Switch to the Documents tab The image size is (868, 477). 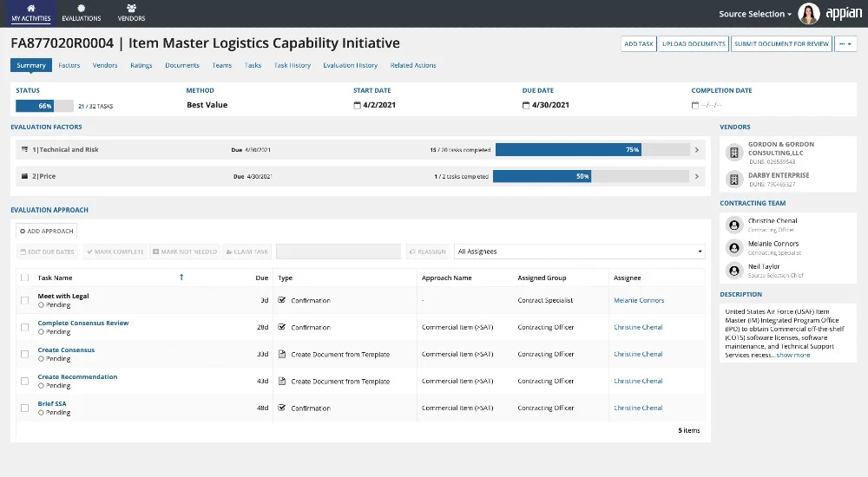[x=182, y=65]
